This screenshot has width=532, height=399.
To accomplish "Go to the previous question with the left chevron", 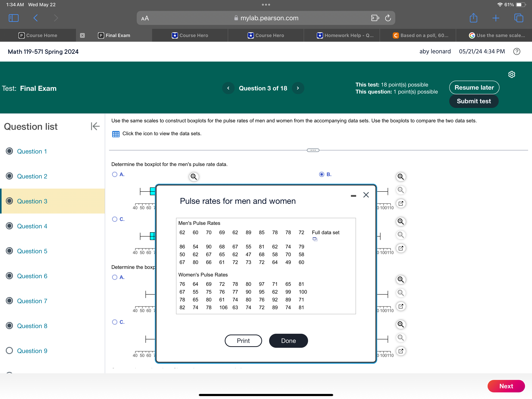I will [228, 88].
